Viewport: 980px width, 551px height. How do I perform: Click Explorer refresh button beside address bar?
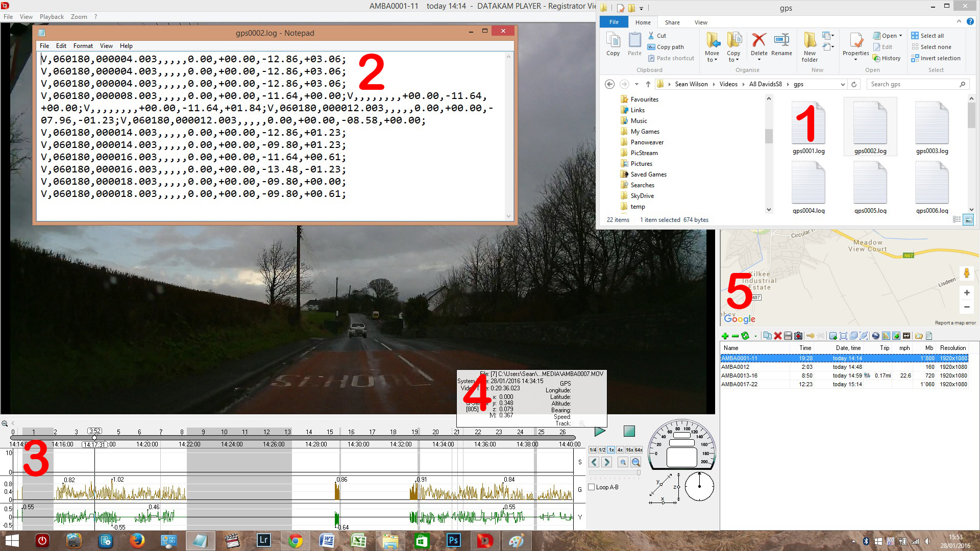pos(854,84)
